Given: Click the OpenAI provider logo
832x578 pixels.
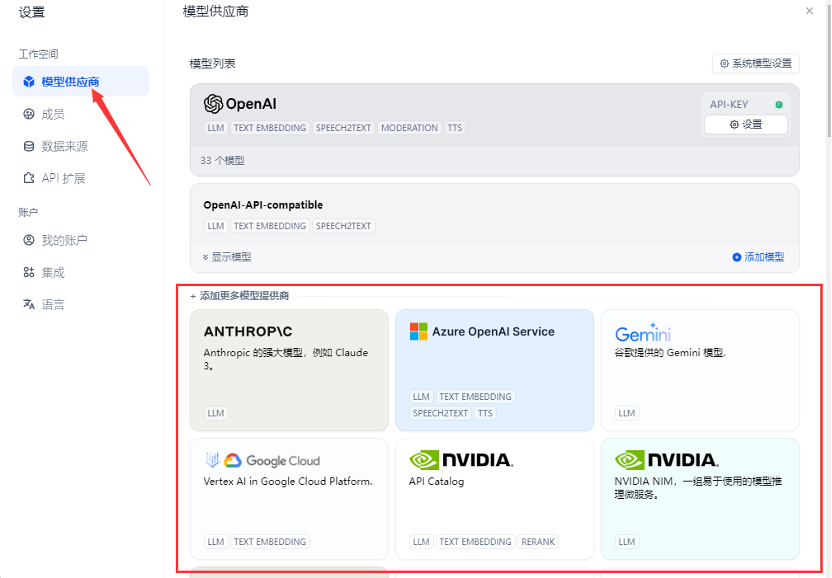Looking at the screenshot, I should click(216, 104).
